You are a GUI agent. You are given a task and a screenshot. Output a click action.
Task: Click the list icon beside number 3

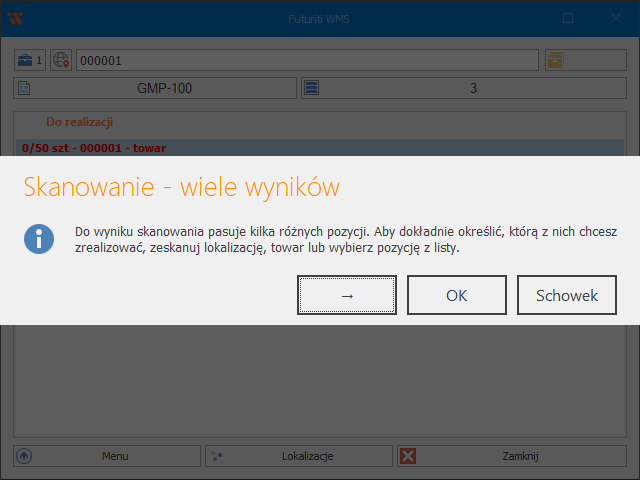[312, 88]
